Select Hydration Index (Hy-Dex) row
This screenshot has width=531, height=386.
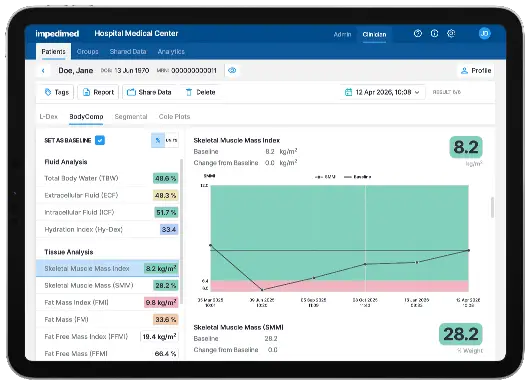(107, 230)
